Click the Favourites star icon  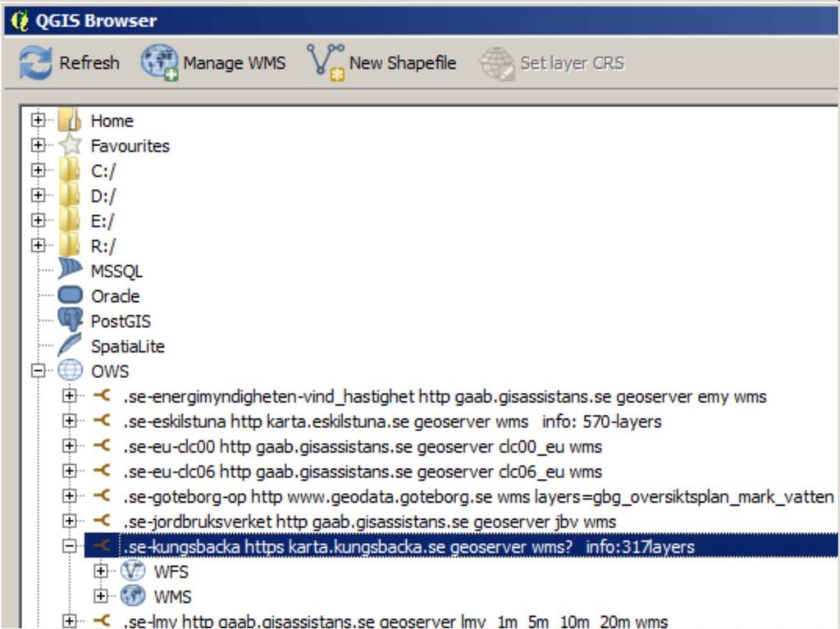point(71,145)
